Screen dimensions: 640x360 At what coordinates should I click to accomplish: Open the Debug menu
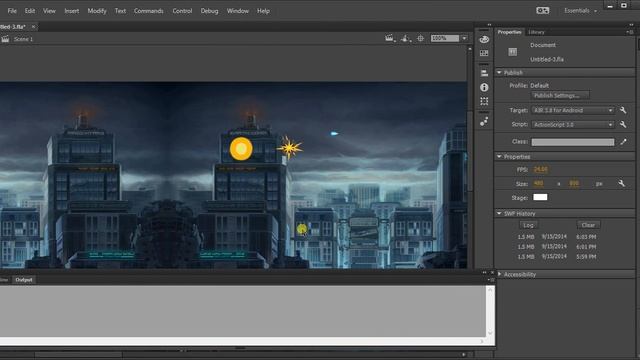coord(209,11)
